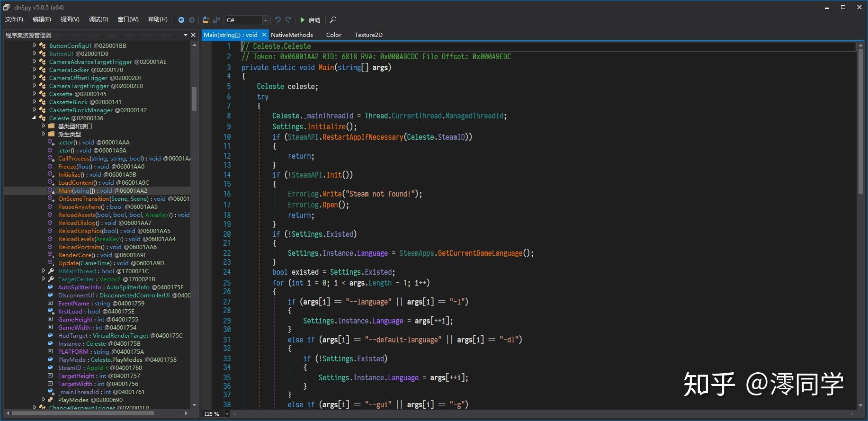Click the field icon beside _mainThreadId
The image size is (868, 421).
[51, 392]
